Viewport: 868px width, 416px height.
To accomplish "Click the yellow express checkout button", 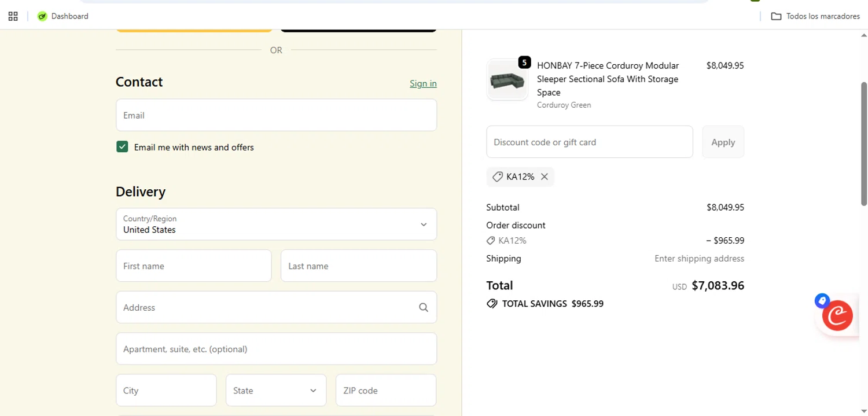I will 194,30.
